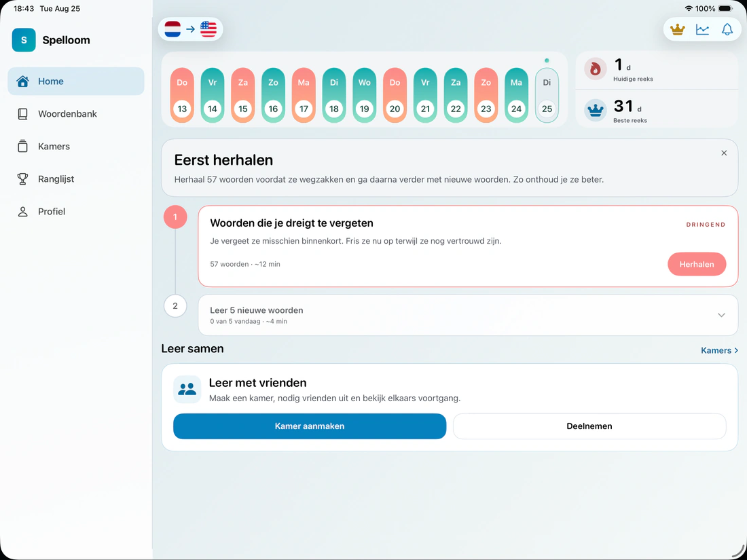
Task: Open Ranglijst from the sidebar
Action: 76,179
